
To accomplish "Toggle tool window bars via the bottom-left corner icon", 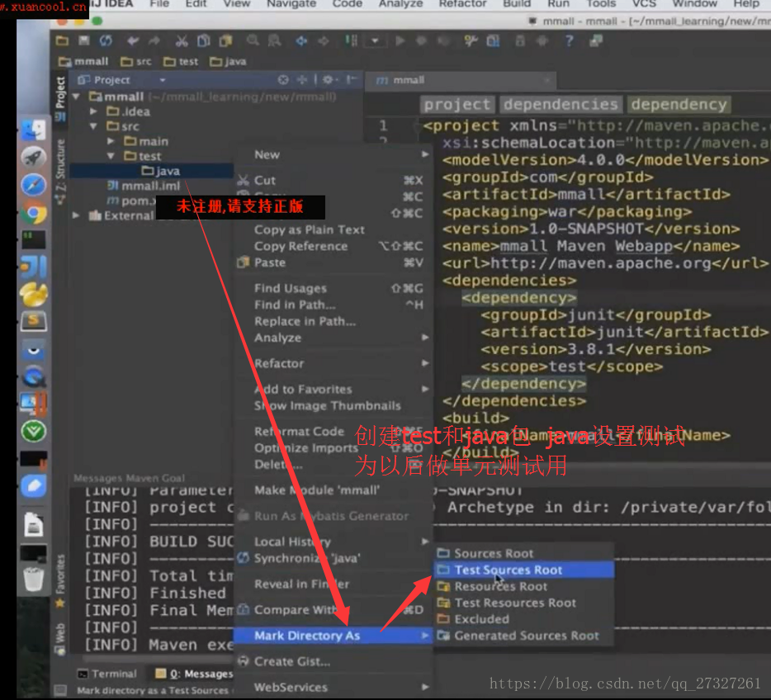I will [60, 690].
